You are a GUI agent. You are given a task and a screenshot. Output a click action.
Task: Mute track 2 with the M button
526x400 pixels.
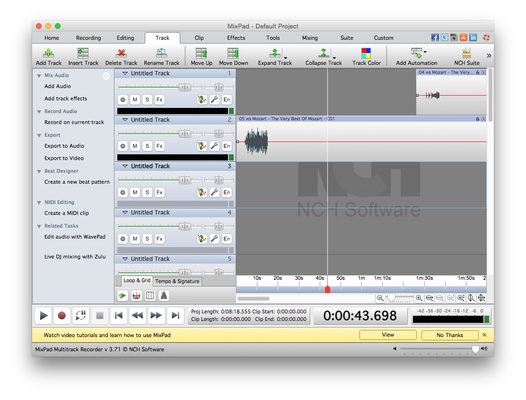[x=135, y=146]
